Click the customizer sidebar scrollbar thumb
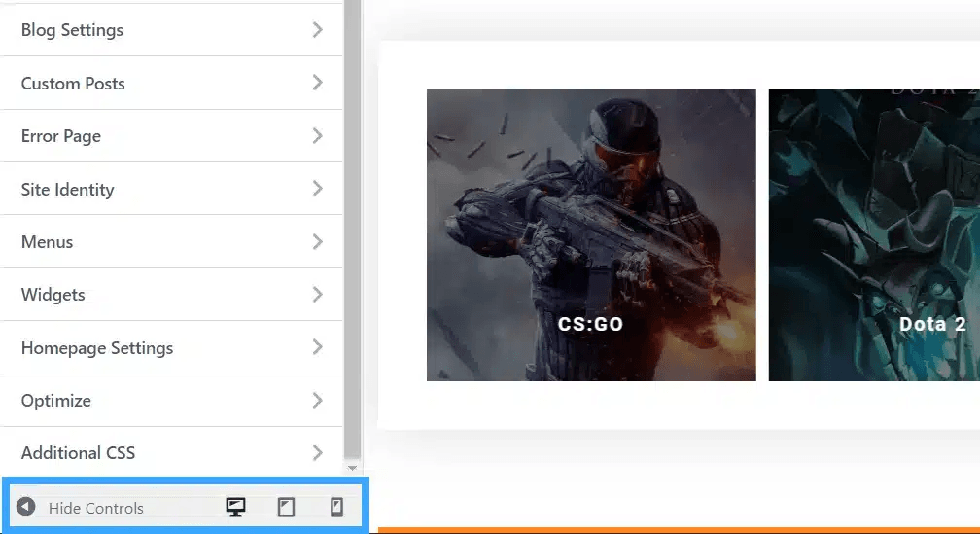Image resolution: width=980 pixels, height=534 pixels. (353, 229)
